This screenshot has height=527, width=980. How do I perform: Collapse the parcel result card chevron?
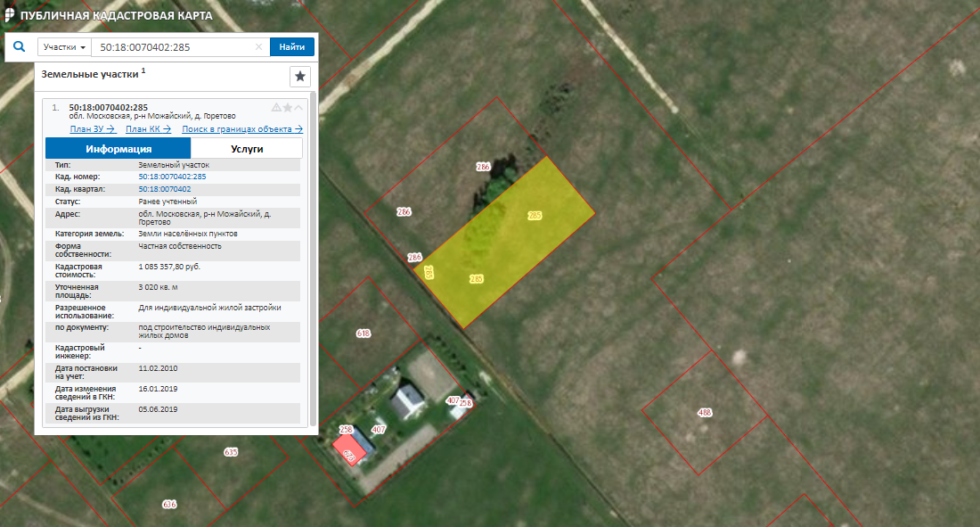[x=299, y=108]
